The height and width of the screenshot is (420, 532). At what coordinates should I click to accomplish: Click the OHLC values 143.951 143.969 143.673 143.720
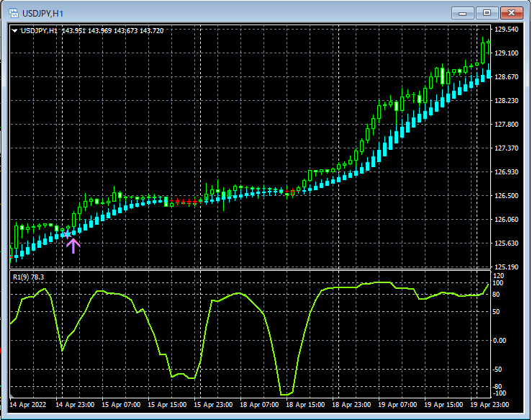point(112,31)
